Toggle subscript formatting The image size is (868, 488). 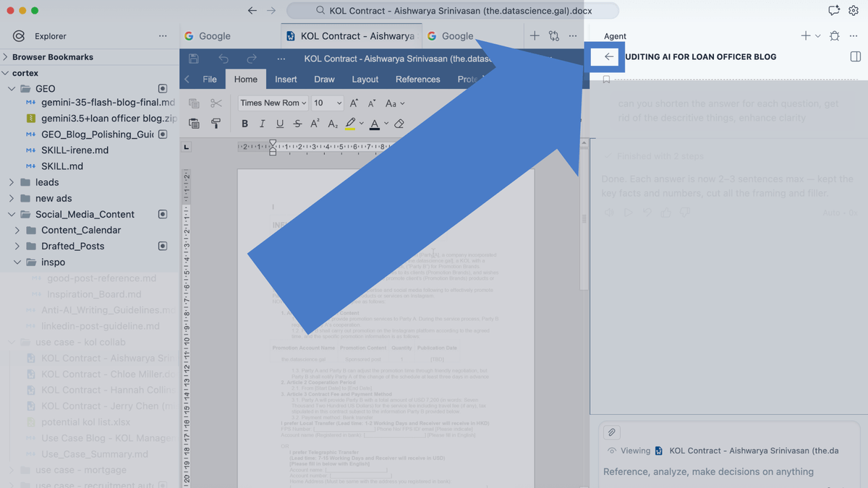coord(333,124)
